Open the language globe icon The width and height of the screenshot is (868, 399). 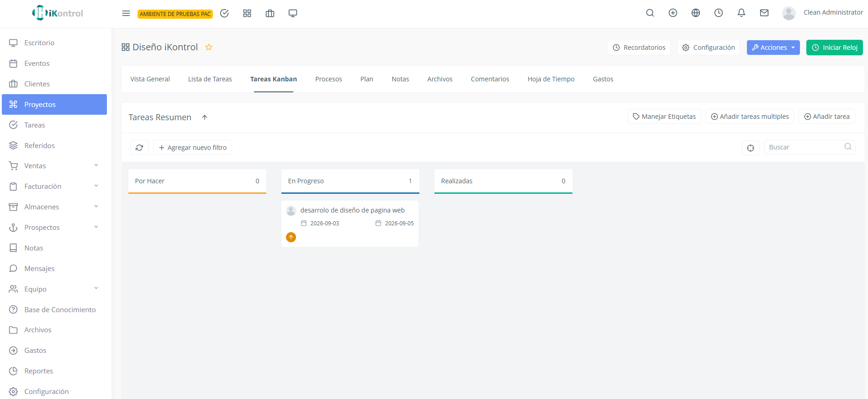click(x=696, y=13)
